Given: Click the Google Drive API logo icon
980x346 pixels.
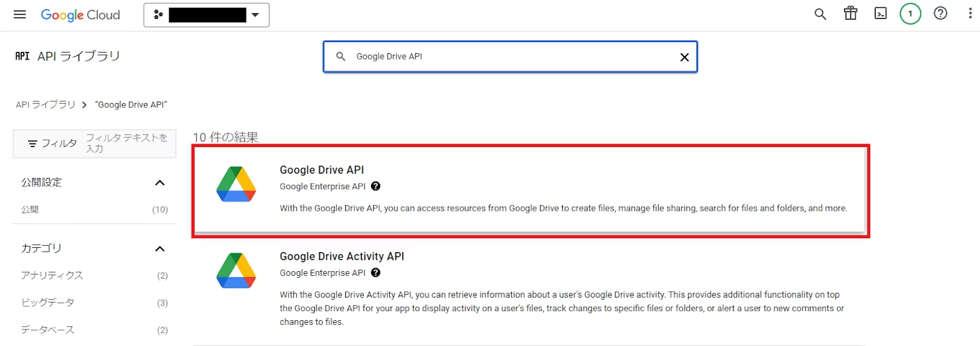Looking at the screenshot, I should 236,185.
